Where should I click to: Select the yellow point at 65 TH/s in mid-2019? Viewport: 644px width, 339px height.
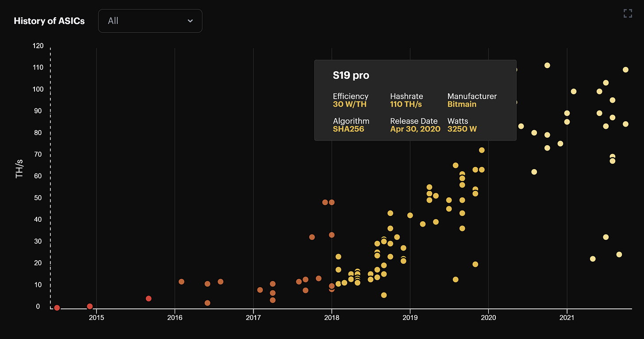456,165
